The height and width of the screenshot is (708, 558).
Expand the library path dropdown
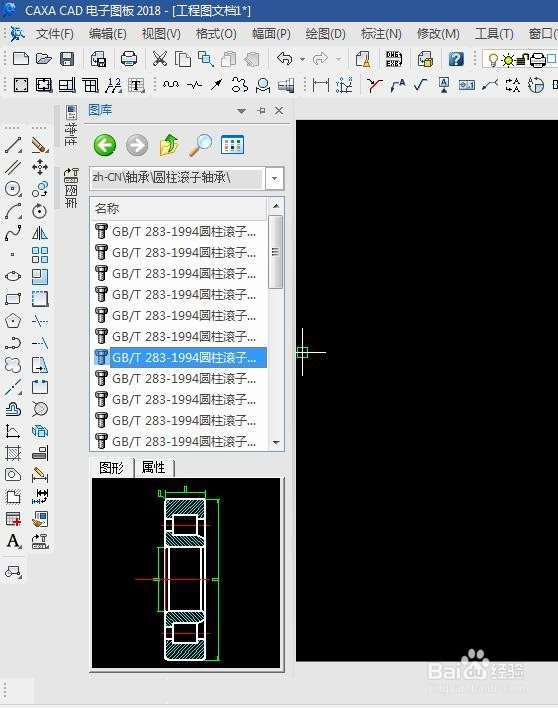(x=274, y=178)
